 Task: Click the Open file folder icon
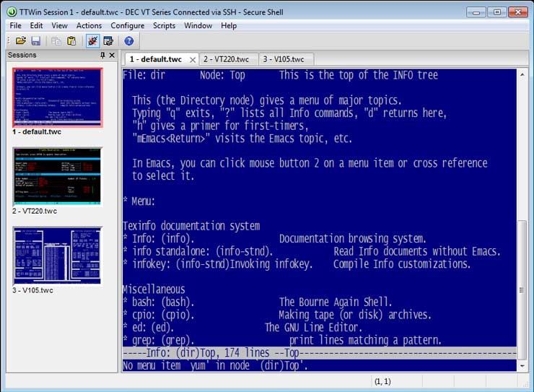coord(20,41)
